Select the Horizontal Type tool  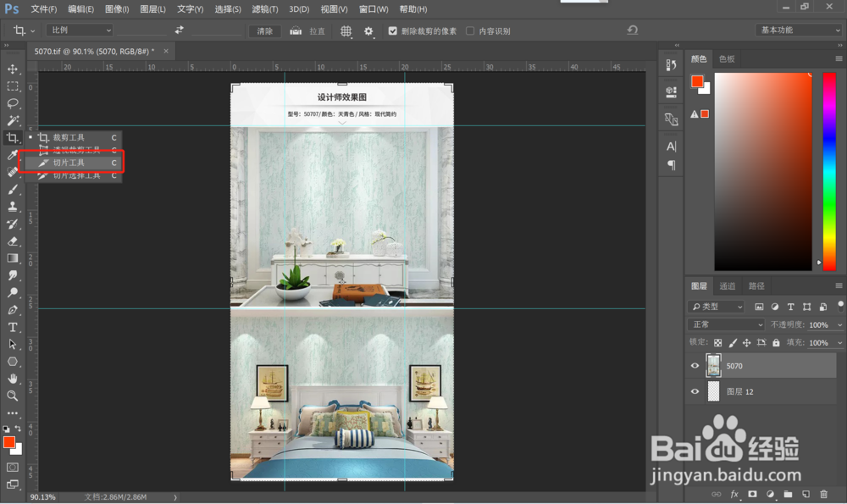pos(13,327)
